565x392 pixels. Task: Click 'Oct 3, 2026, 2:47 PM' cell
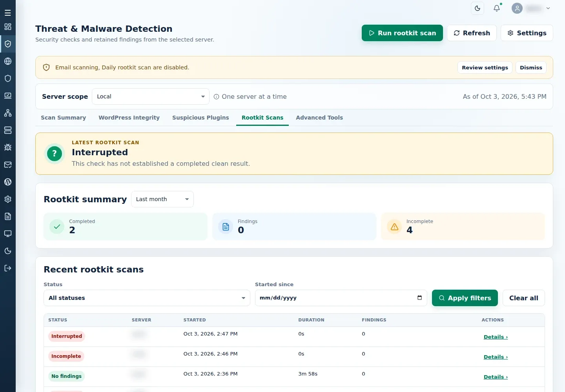[x=210, y=334]
